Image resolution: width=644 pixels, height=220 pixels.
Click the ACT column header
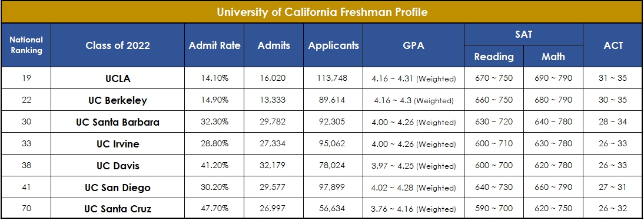coord(613,45)
